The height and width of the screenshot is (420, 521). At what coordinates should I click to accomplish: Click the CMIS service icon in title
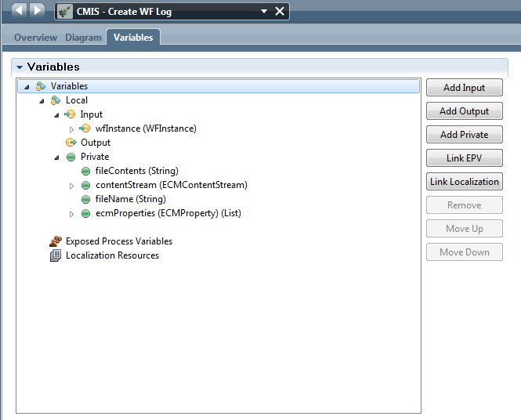coord(65,12)
